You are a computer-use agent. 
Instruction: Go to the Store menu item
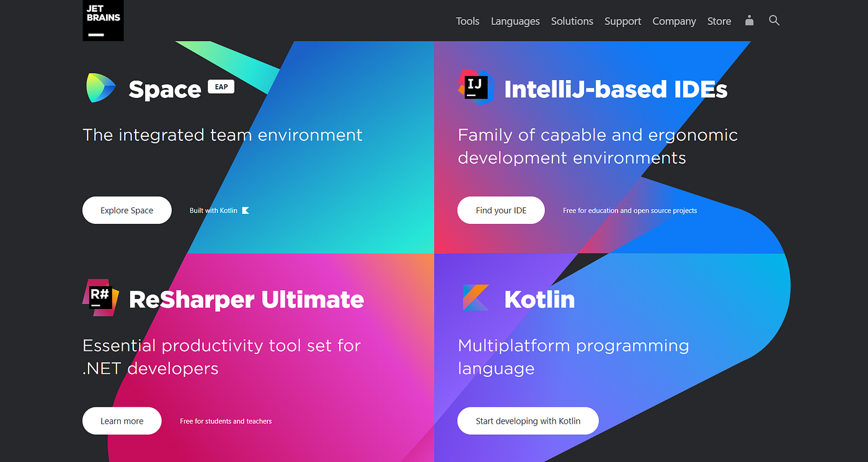(x=719, y=21)
